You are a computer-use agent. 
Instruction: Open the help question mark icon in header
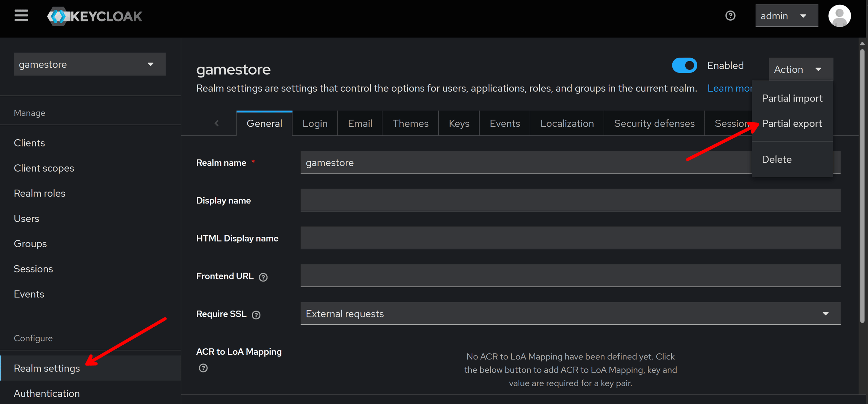pos(730,16)
